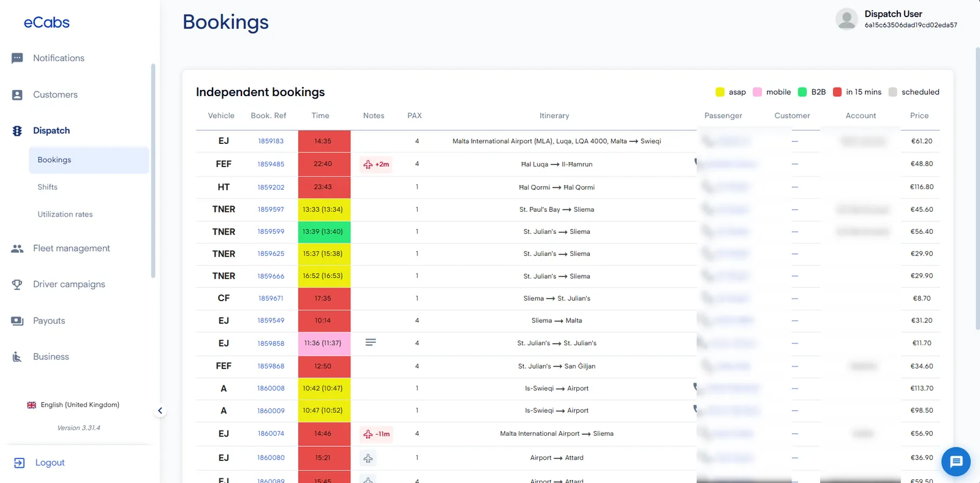Screen dimensions: 980x483
Task: Open booking reference 1860008
Action: 271,389
